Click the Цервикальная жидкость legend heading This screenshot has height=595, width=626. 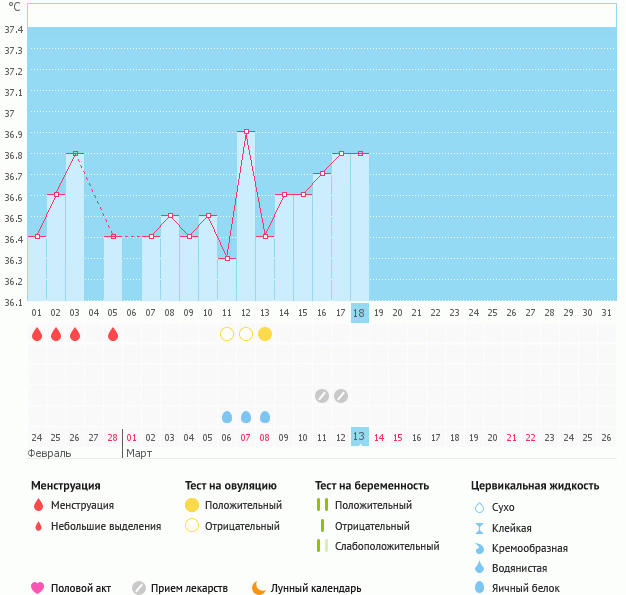(x=535, y=485)
